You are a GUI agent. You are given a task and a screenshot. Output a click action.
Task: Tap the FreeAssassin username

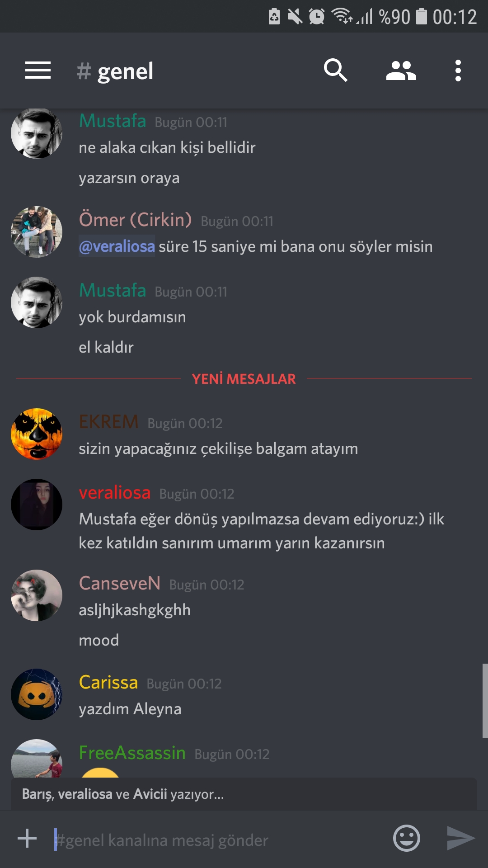[132, 753]
